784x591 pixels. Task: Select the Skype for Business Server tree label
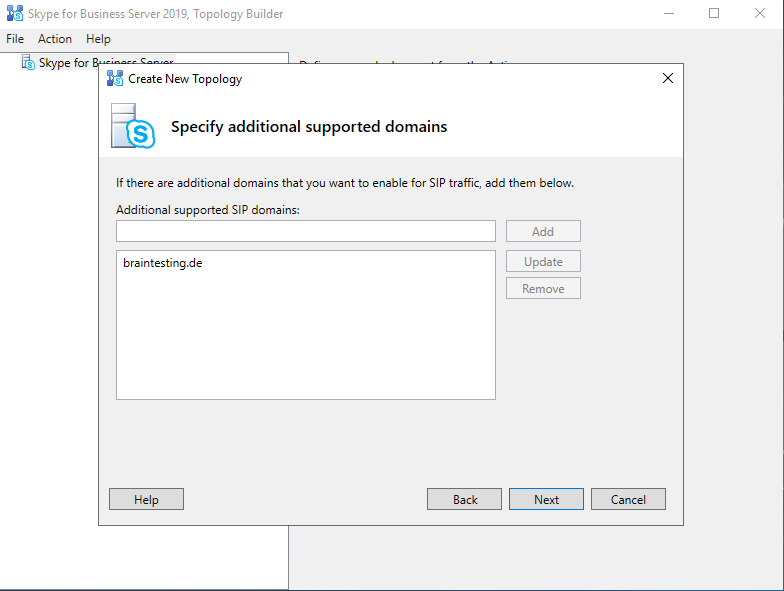pos(105,62)
